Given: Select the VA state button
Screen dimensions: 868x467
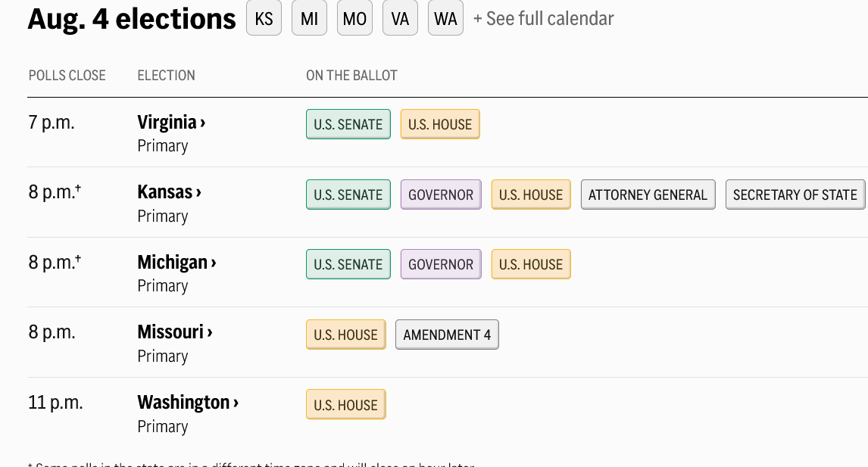Looking at the screenshot, I should 400,18.
